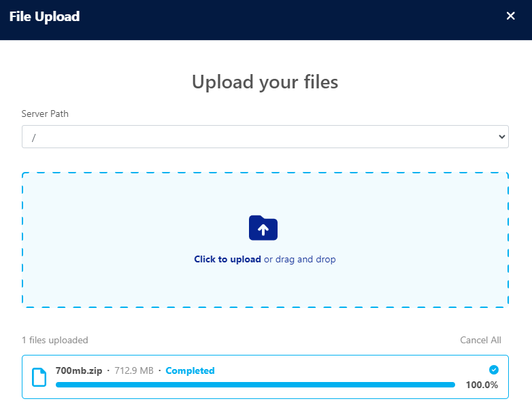Click the Server Path label

click(45, 114)
